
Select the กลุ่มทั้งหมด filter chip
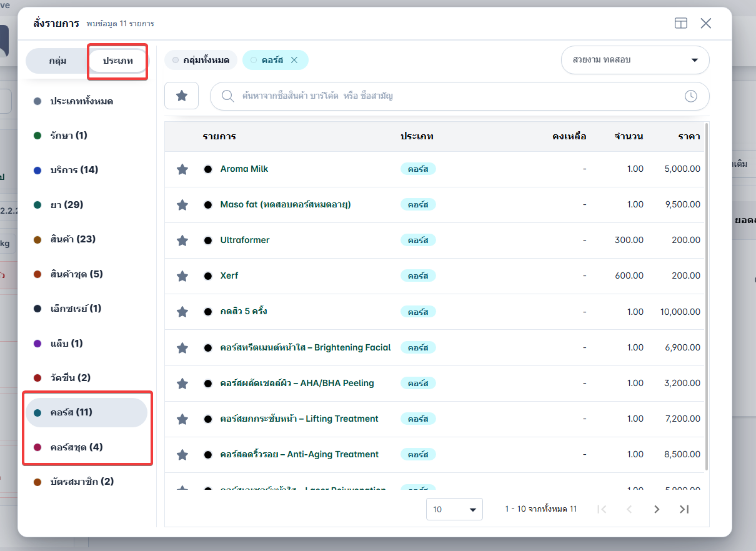(201, 60)
